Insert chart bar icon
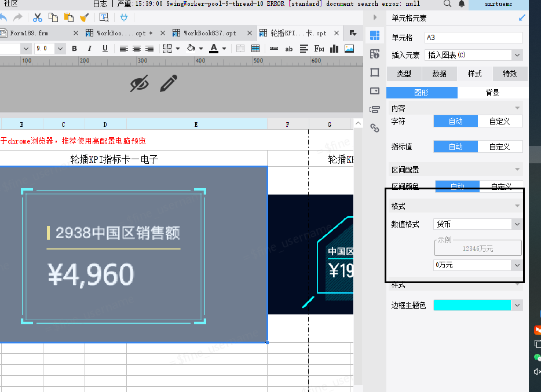This screenshot has height=392, width=541. pyautogui.click(x=334, y=49)
